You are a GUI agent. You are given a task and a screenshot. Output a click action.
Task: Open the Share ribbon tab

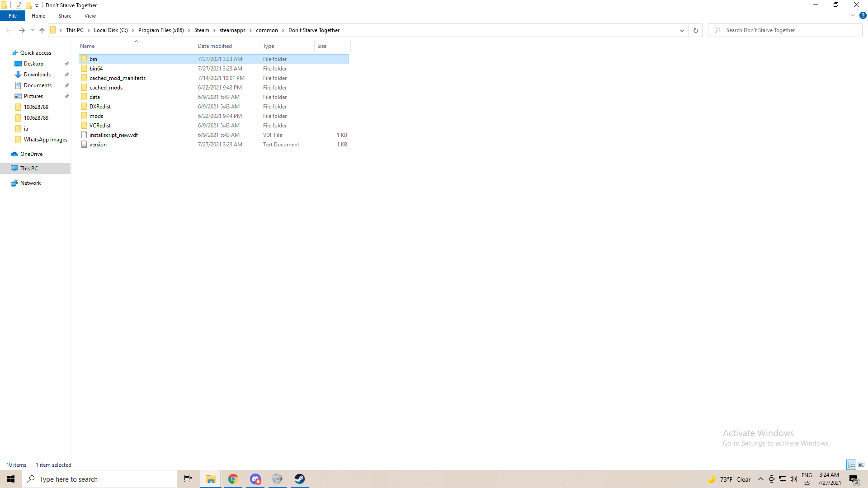(x=65, y=16)
